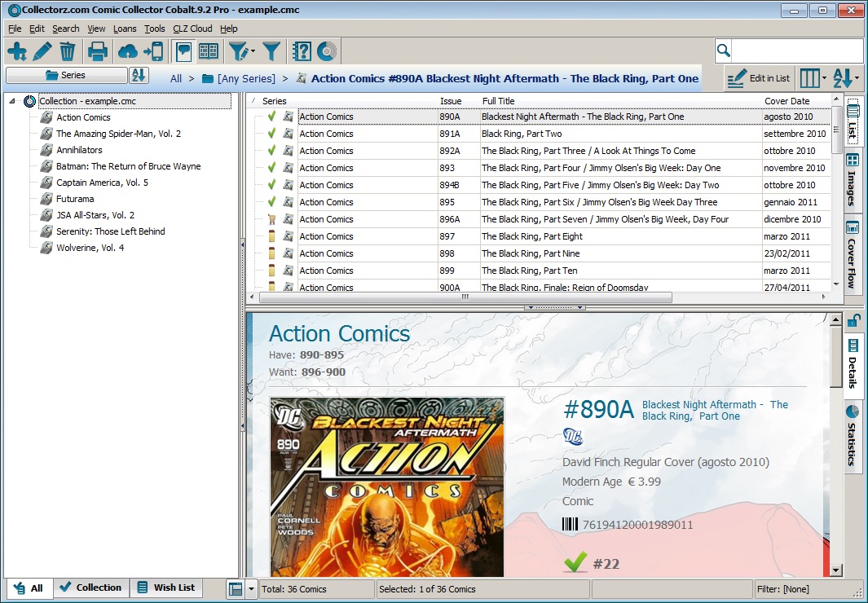
Task: Switch to the List view tab
Action: (x=853, y=121)
